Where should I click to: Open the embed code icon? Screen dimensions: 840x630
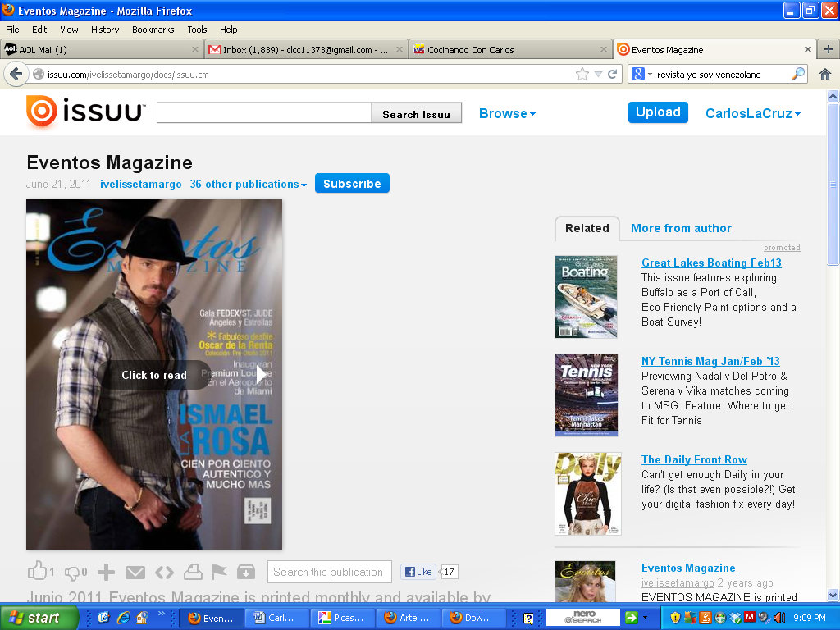(x=164, y=573)
